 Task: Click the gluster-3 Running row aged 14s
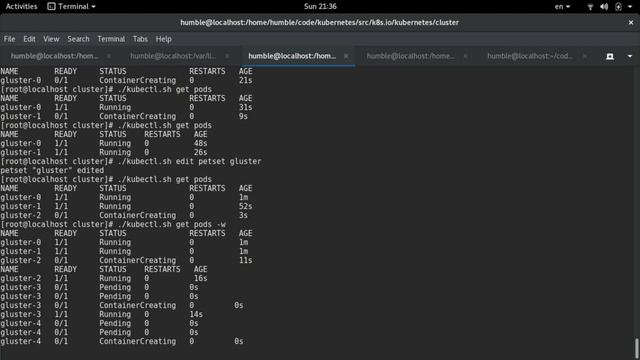pos(101,314)
